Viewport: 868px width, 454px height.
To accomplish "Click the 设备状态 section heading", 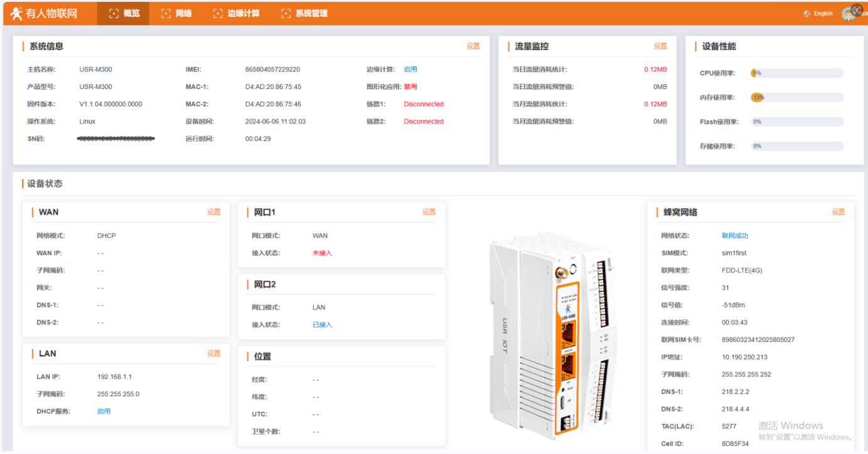I will (45, 184).
